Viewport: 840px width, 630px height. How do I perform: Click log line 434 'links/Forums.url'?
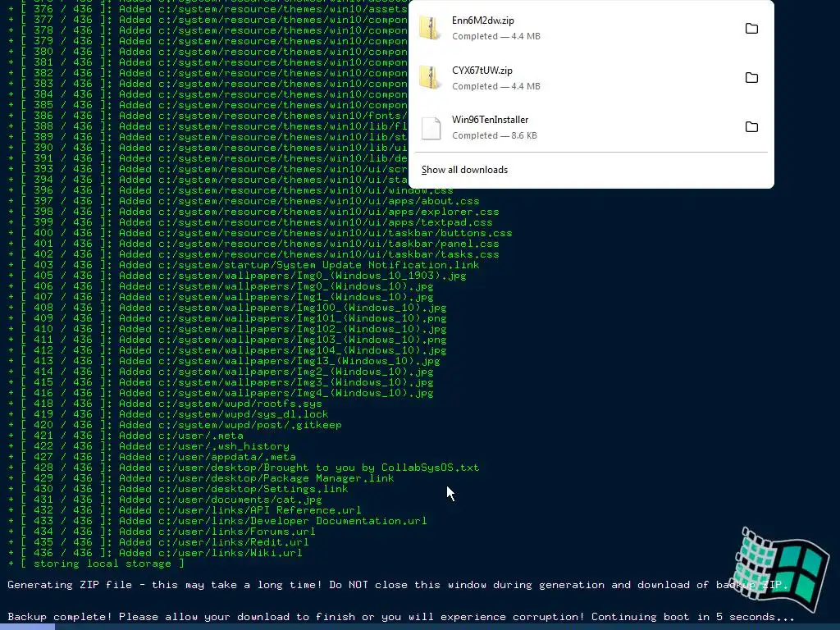pos(162,532)
